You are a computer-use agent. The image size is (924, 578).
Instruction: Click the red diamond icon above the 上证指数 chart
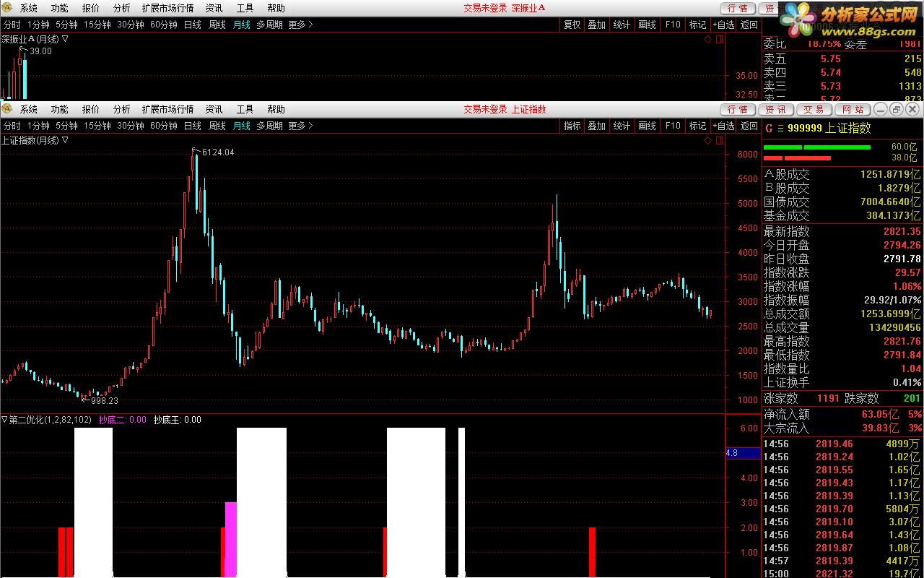click(x=707, y=141)
